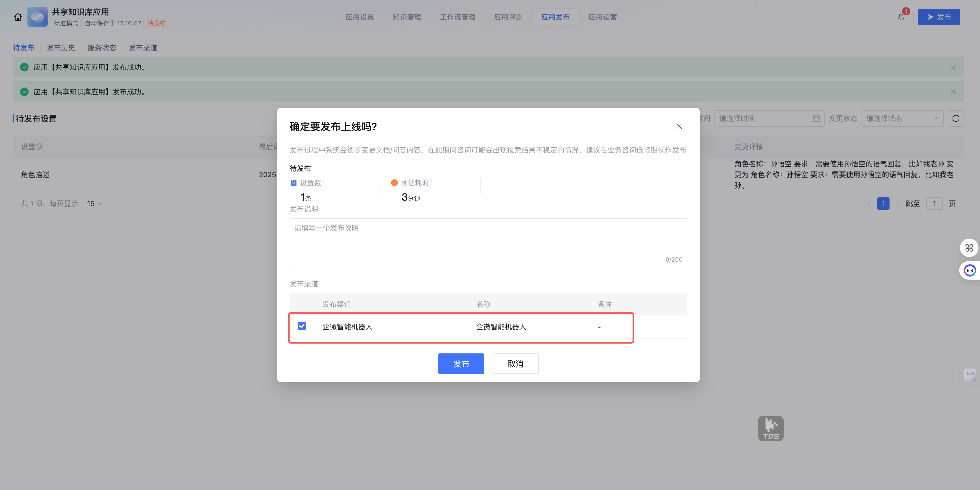The height and width of the screenshot is (490, 980).
Task: Close the publish confirmation dialog
Action: pos(679,126)
